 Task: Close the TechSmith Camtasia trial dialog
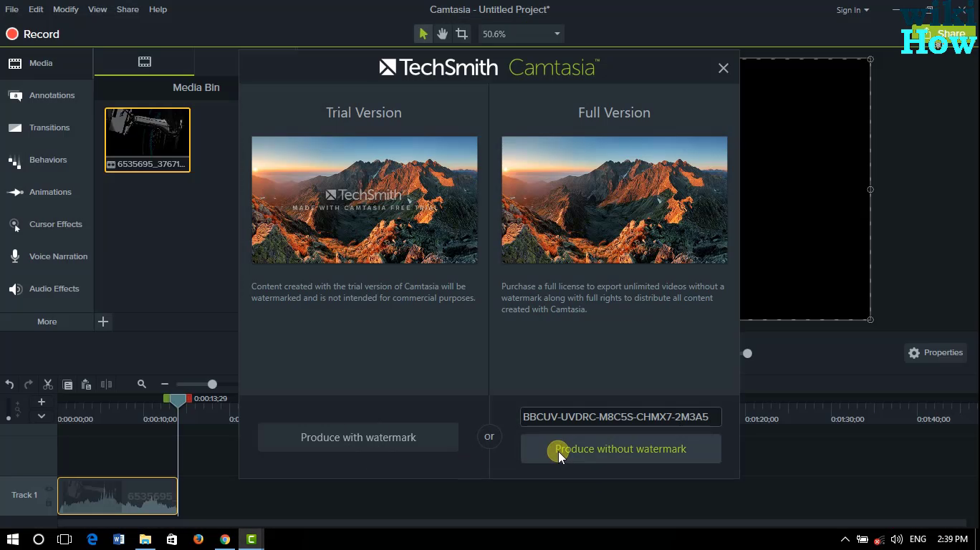pos(724,68)
